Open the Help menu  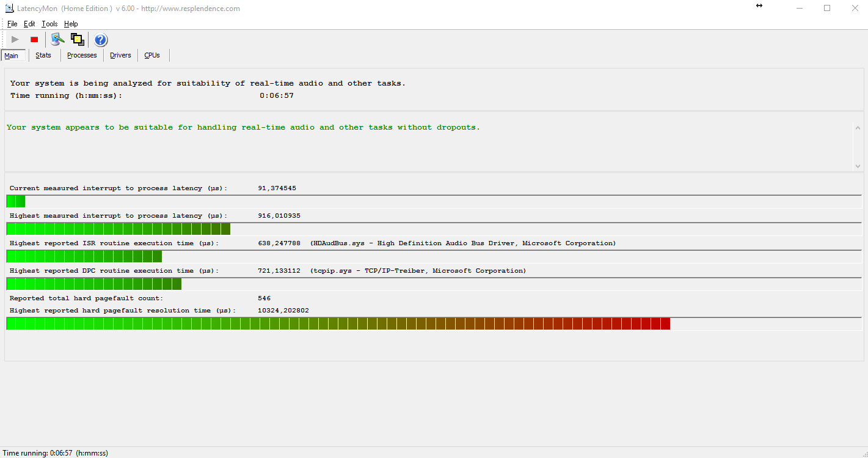coord(71,24)
